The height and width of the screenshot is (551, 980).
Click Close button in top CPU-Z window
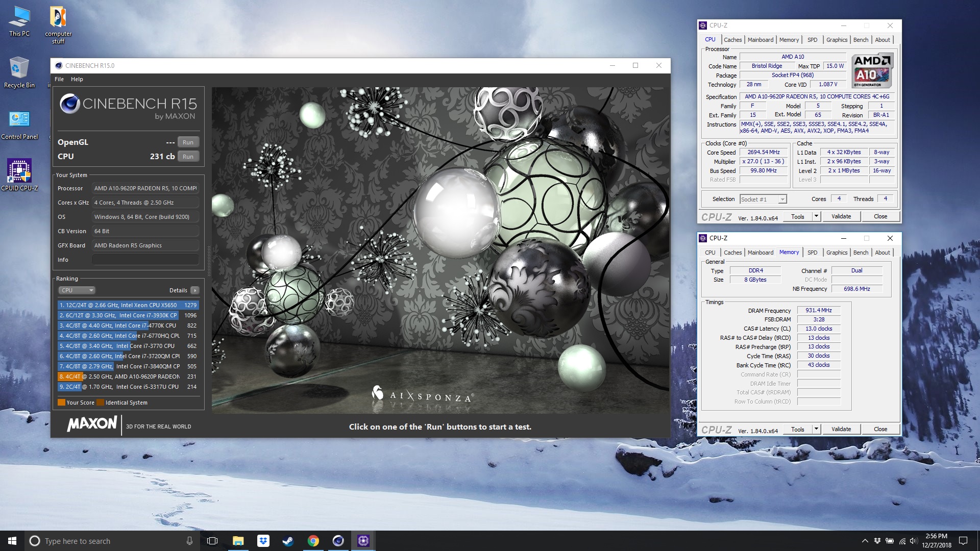[880, 216]
